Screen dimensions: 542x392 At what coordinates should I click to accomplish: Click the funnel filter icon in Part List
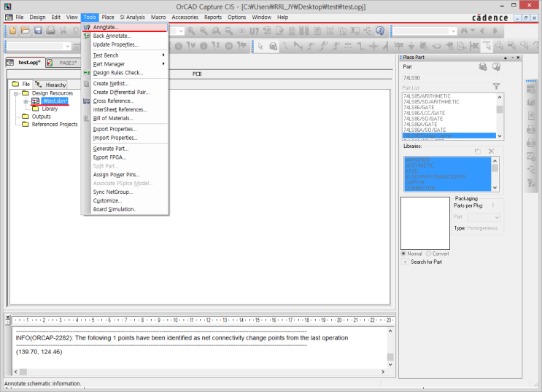[496, 87]
